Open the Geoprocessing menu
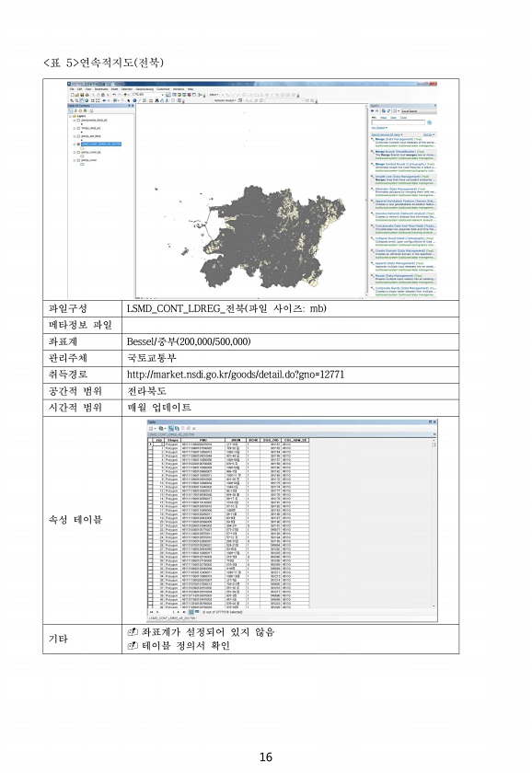This screenshot has width=532, height=773. pos(145,89)
